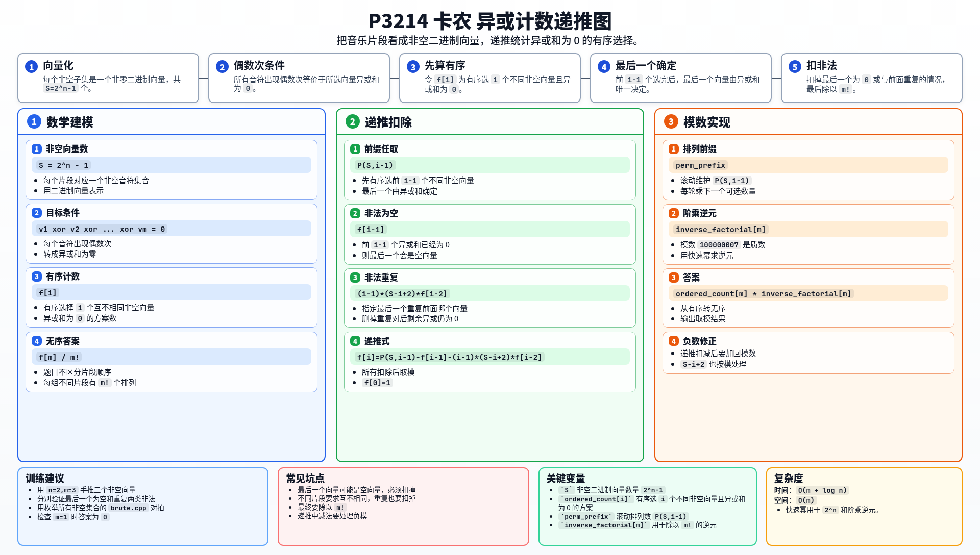This screenshot has height=555, width=980.
Task: Click the number 4 badge beside 最后一个确定
Action: point(604,67)
